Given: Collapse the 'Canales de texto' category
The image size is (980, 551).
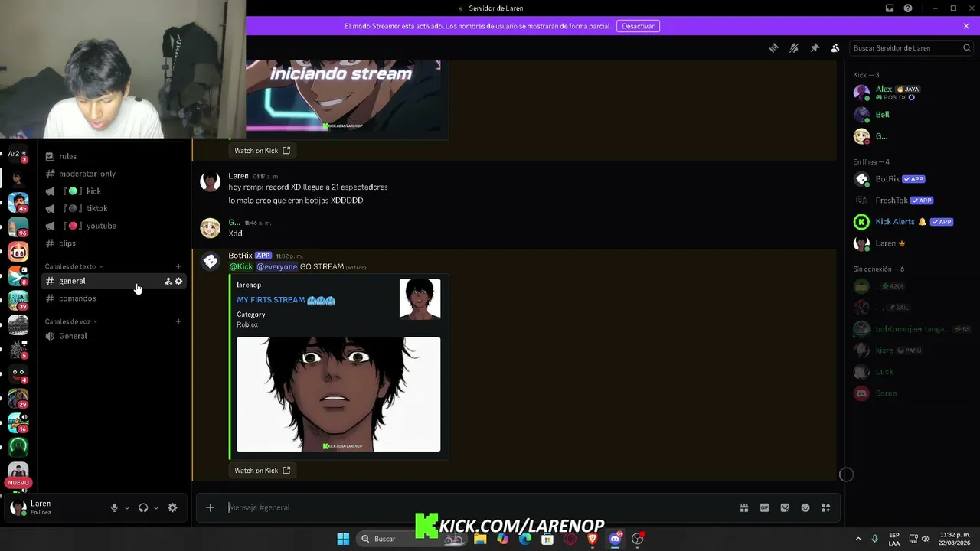Looking at the screenshot, I should (x=73, y=266).
